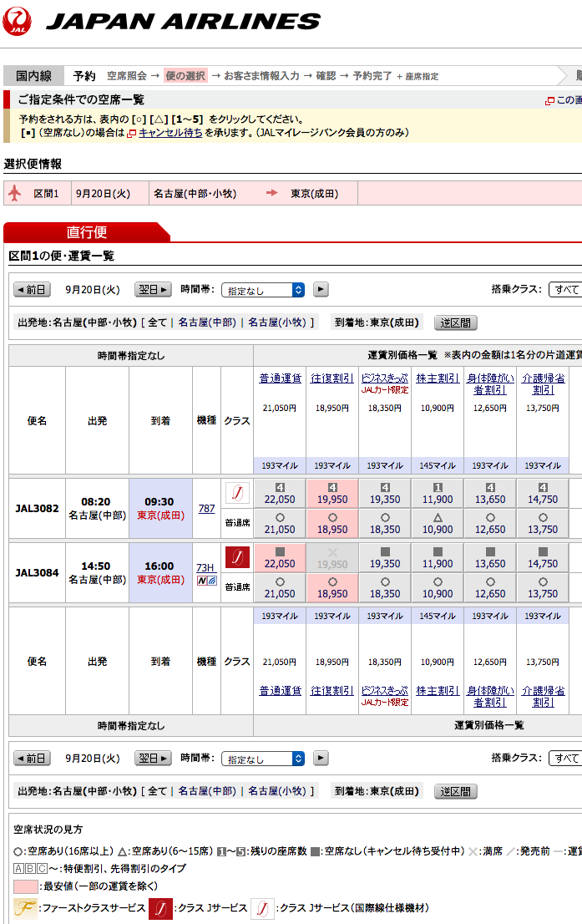Select JAL3084 普通席 13,750 fare
Image resolution: width=582 pixels, height=924 pixels.
pyautogui.click(x=543, y=587)
